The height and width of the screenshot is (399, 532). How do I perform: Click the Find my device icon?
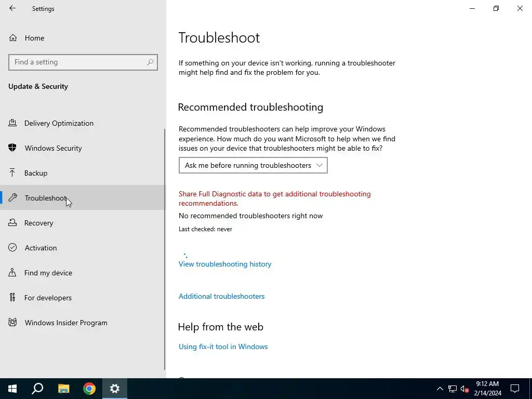12,272
